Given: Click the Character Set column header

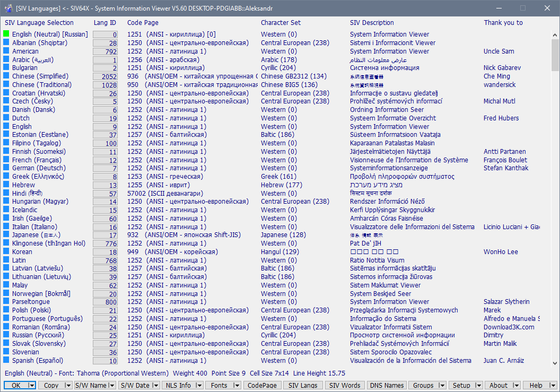Looking at the screenshot, I should (x=281, y=22).
